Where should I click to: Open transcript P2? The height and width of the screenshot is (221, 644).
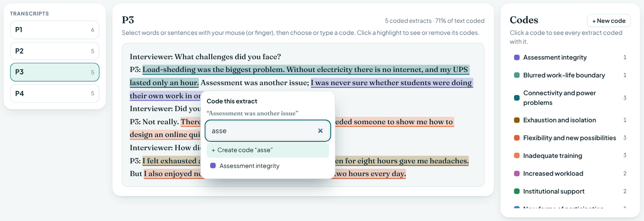(x=55, y=51)
